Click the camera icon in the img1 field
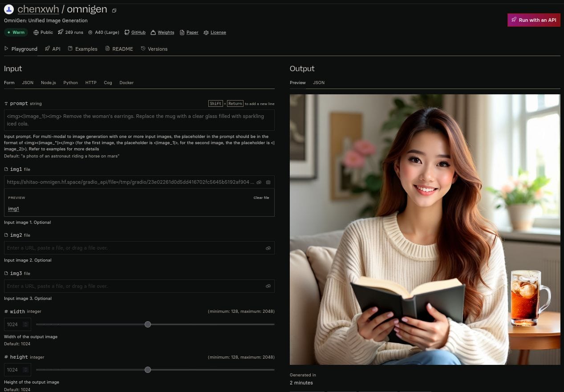Screen dimensions: 564x392 pos(268,182)
